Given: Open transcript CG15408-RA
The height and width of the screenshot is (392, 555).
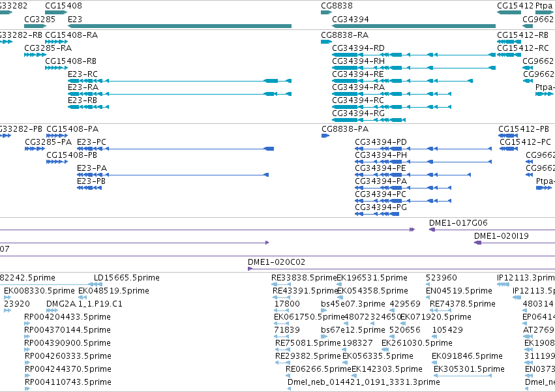Looking at the screenshot, I should click(72, 35).
